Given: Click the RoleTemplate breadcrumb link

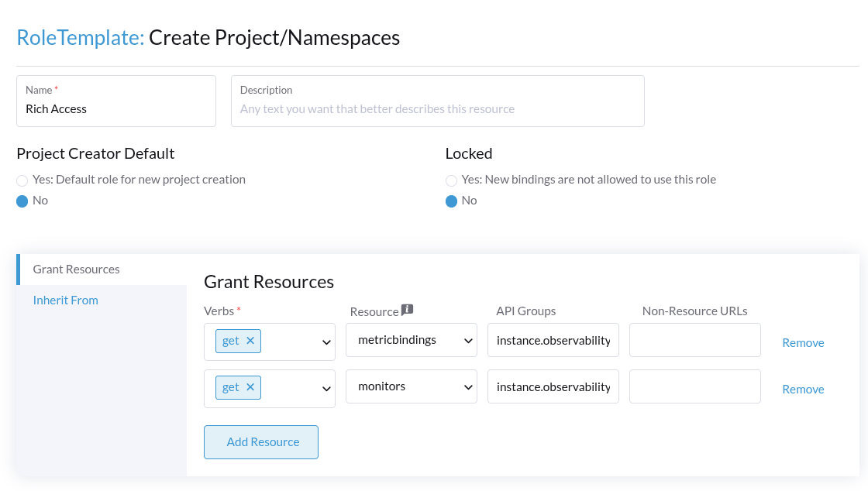Looking at the screenshot, I should click(78, 37).
